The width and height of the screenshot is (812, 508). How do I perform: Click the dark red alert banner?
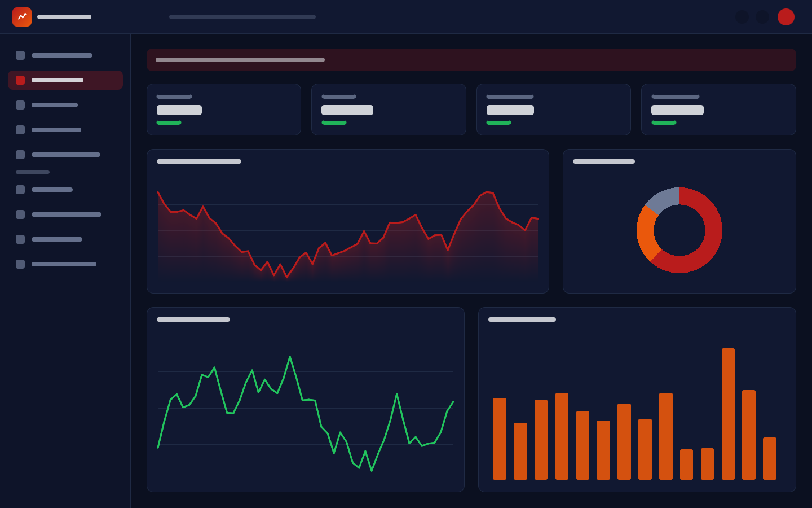click(x=471, y=60)
